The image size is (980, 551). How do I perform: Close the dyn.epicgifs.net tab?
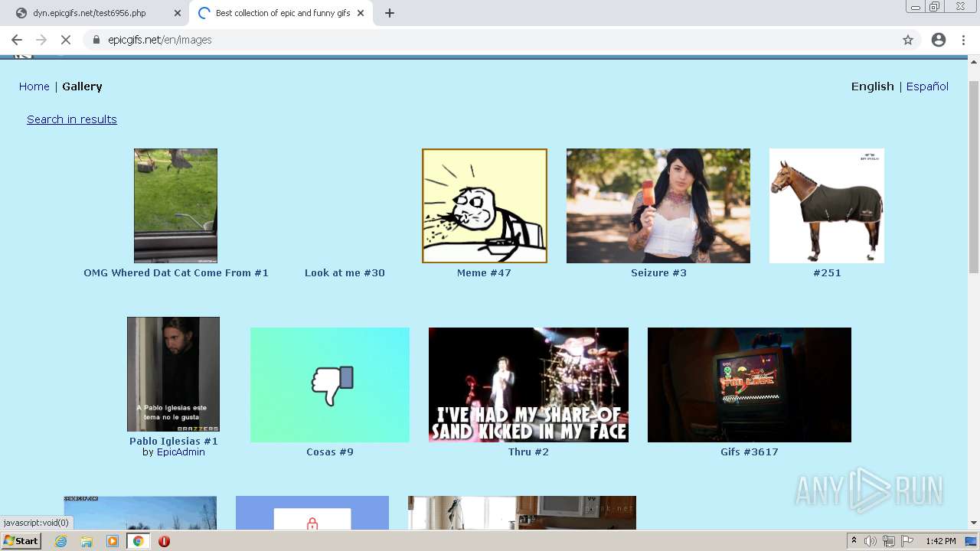coord(178,13)
